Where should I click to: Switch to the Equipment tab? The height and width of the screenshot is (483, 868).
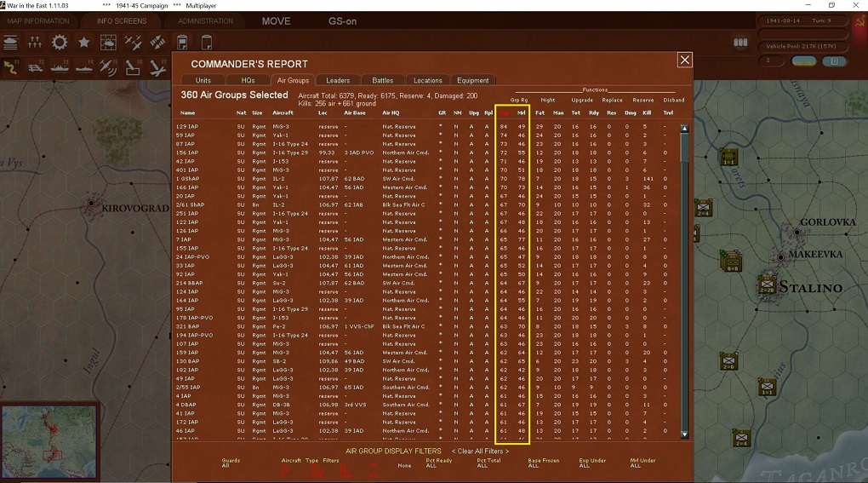point(473,80)
